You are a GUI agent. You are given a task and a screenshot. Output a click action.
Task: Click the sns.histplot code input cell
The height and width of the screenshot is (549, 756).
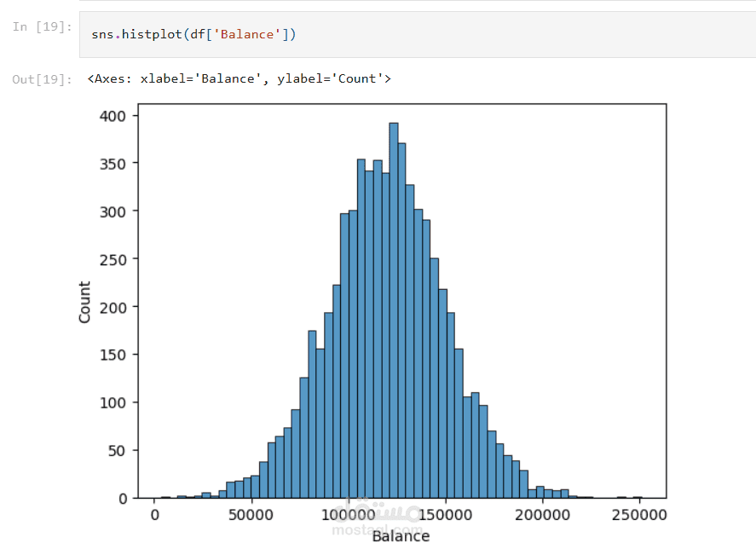click(418, 35)
